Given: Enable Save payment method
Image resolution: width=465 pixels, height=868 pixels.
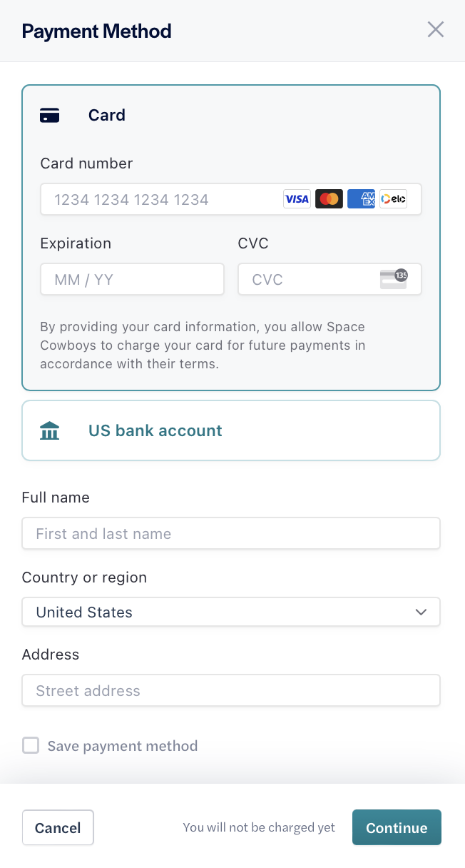Looking at the screenshot, I should pyautogui.click(x=31, y=745).
